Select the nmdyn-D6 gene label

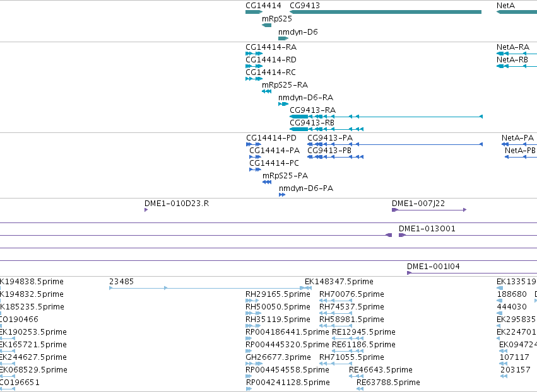pos(298,32)
